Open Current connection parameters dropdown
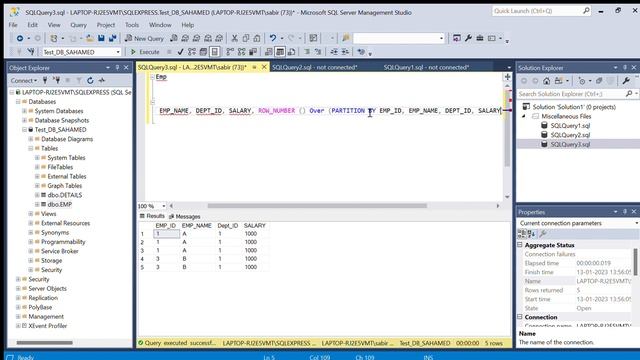Viewport: 640px width, 360px height. point(636,223)
